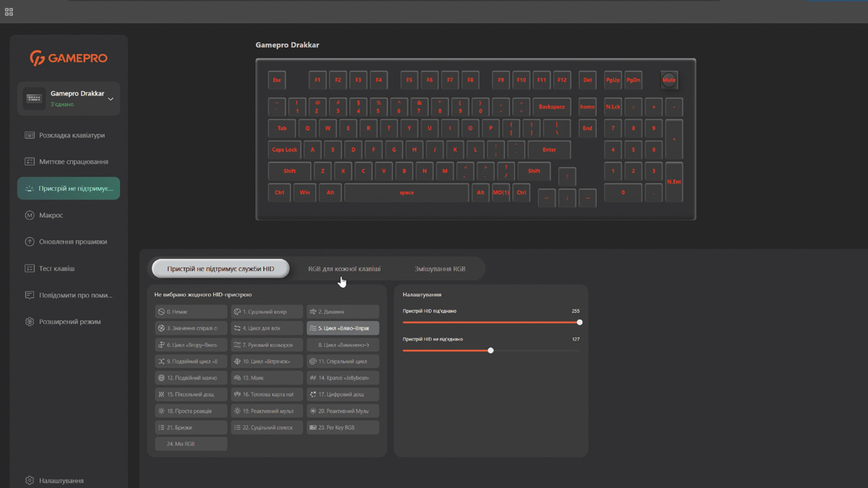The width and height of the screenshot is (868, 488).
Task: Click the Налаштування panel heading
Action: (x=422, y=295)
